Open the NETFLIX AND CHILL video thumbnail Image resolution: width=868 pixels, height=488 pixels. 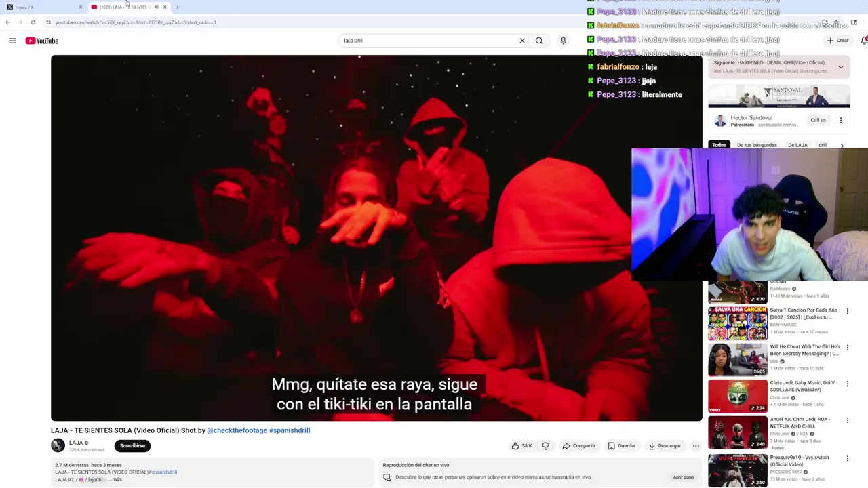pyautogui.click(x=738, y=432)
